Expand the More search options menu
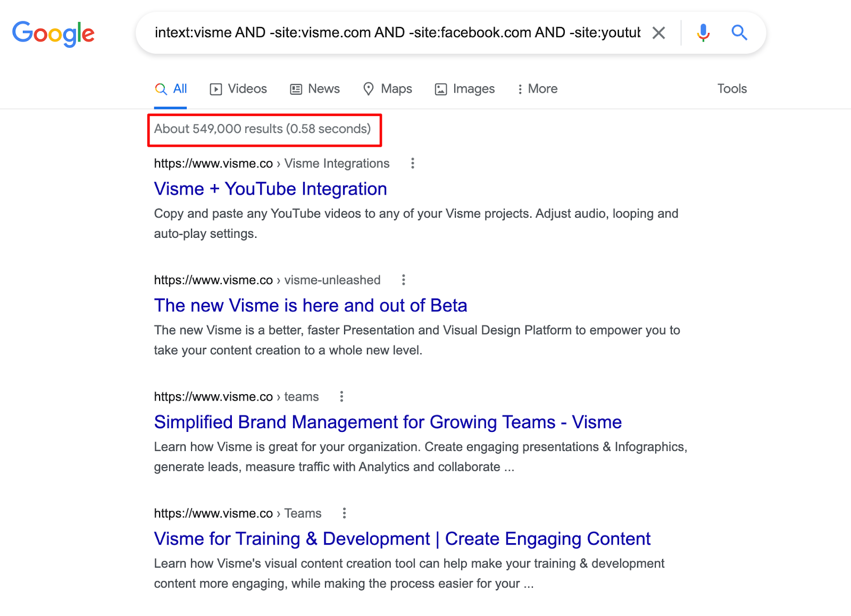 coord(537,89)
